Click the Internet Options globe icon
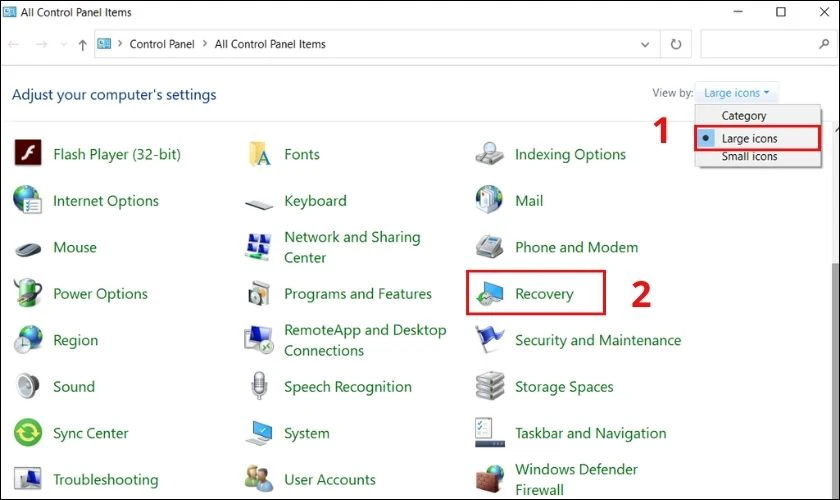The image size is (840, 500). [28, 200]
